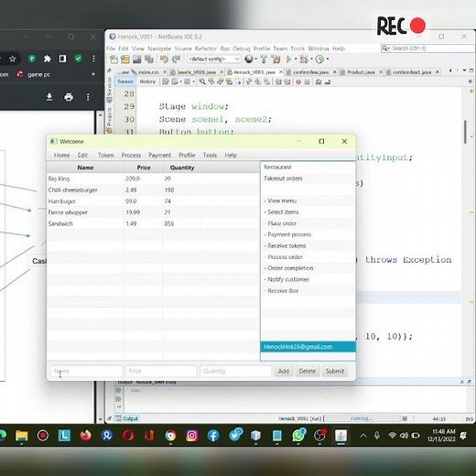Click the download icon in Chrome PDF viewer
476x476 pixels.
pos(49,97)
